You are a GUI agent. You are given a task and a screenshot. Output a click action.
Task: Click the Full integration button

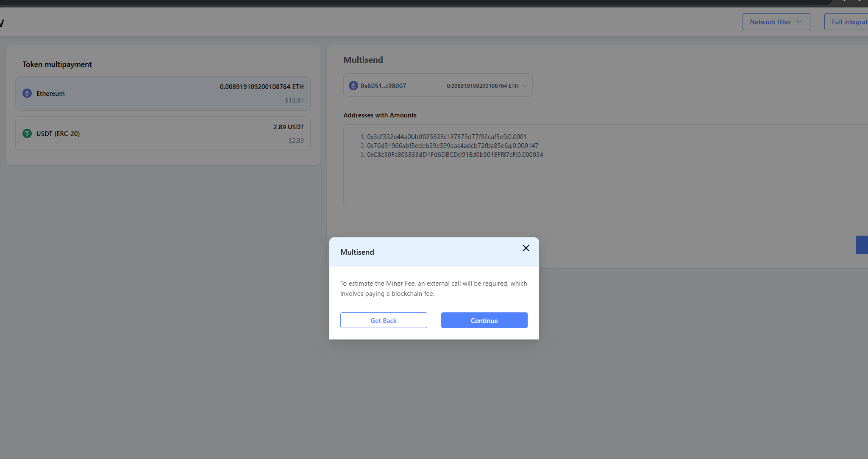click(846, 22)
